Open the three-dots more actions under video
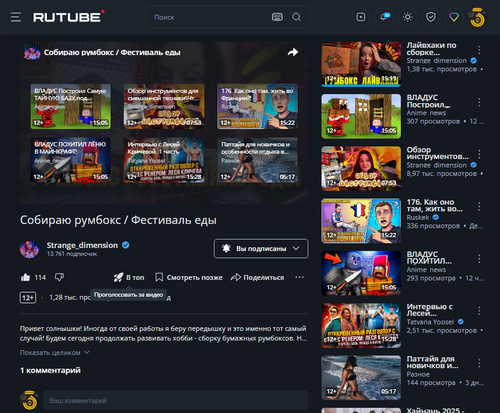 point(299,277)
